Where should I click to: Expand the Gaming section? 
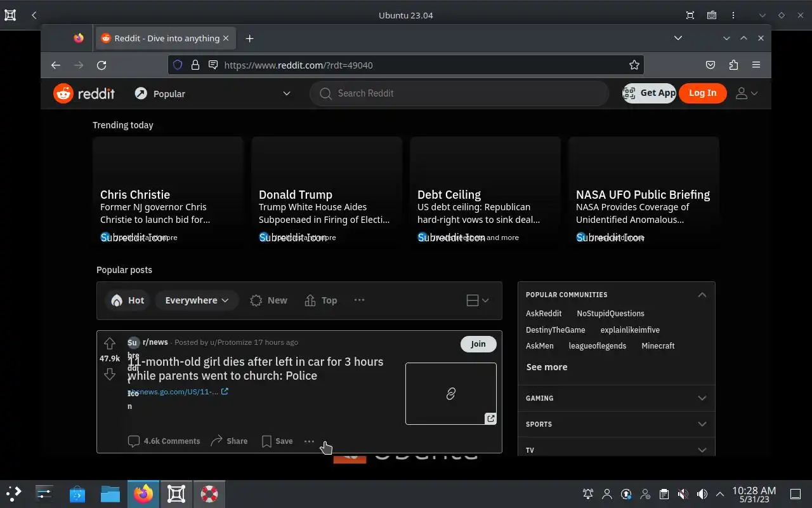616,398
